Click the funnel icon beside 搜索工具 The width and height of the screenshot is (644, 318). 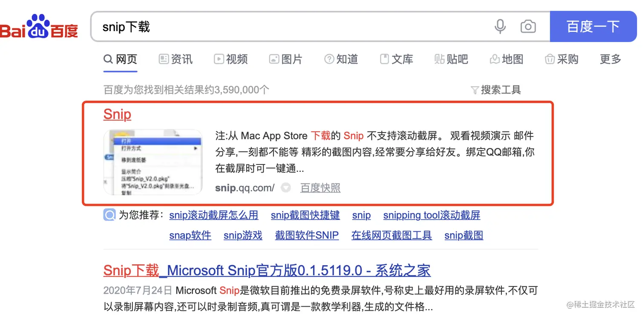pyautogui.click(x=474, y=90)
